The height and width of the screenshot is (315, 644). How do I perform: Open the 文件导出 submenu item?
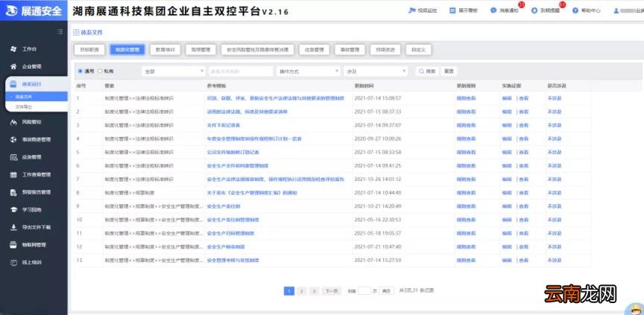37,106
